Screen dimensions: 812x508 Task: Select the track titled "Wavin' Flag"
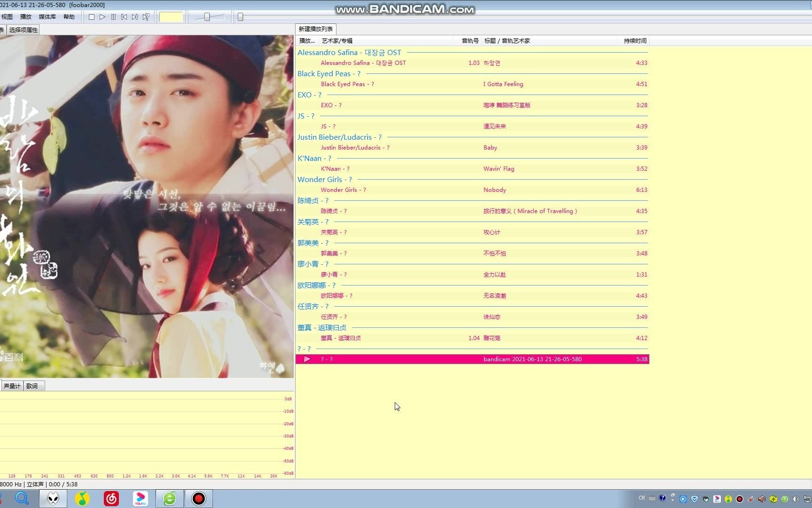pos(472,169)
